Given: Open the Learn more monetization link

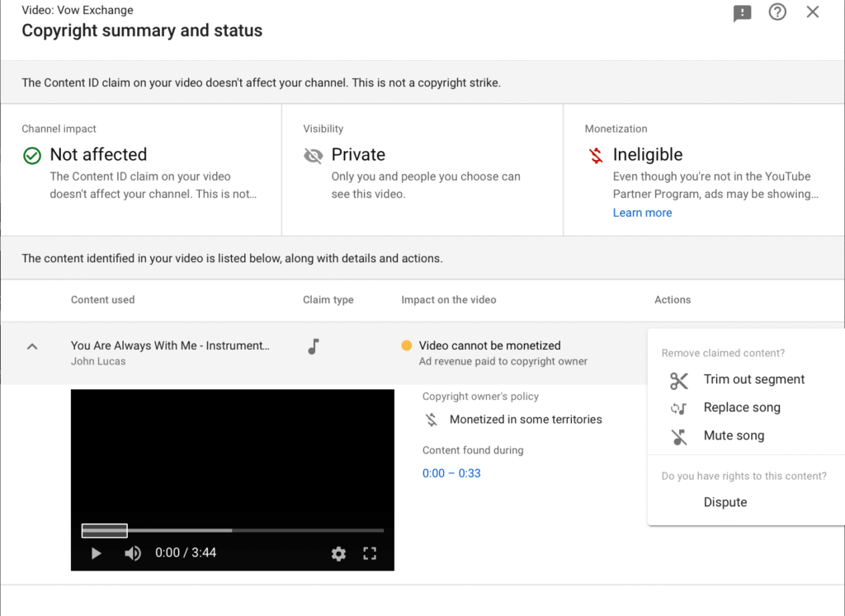Looking at the screenshot, I should tap(642, 213).
